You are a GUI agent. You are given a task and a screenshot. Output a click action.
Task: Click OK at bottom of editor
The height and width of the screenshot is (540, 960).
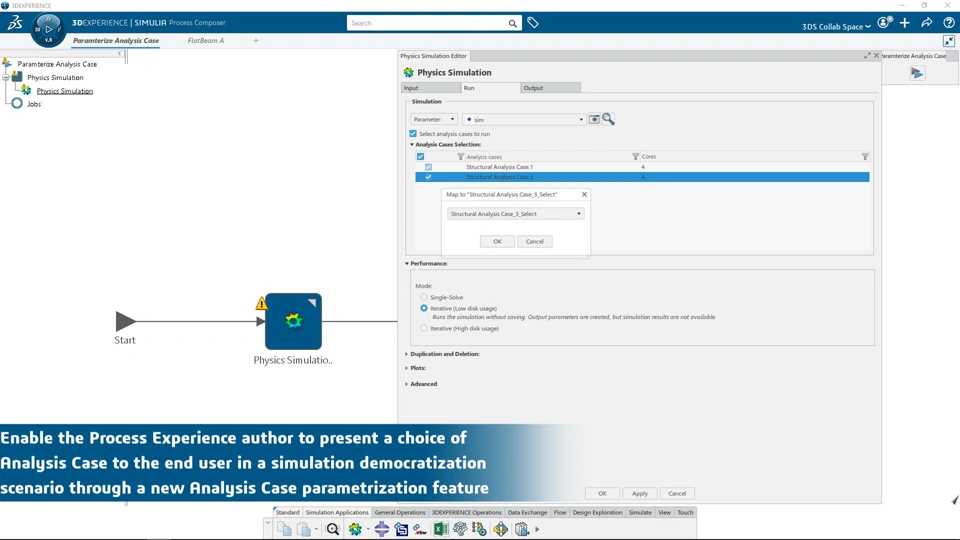pos(602,493)
